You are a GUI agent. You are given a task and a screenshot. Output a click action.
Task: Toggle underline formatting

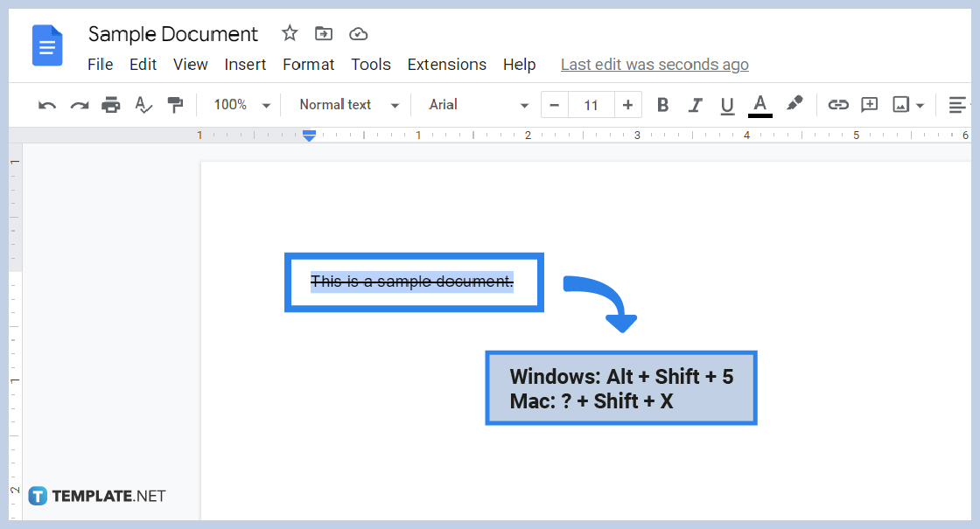(727, 104)
